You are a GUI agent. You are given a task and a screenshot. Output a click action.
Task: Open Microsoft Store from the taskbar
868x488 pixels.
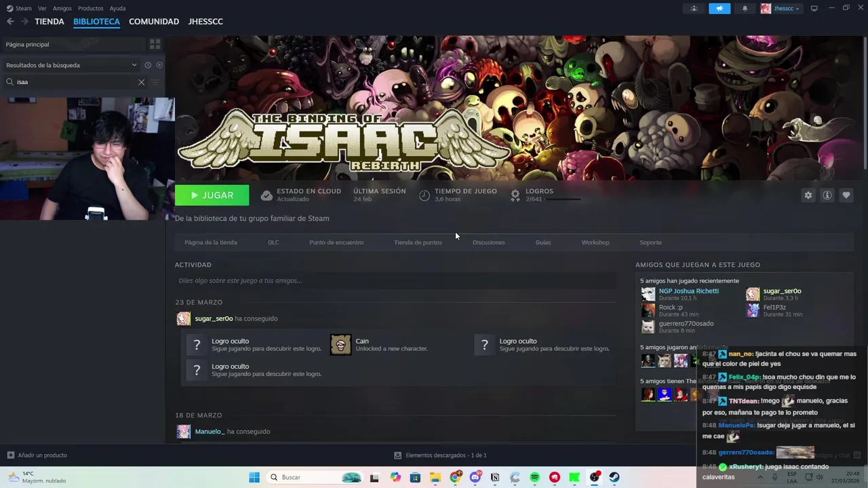tap(415, 477)
